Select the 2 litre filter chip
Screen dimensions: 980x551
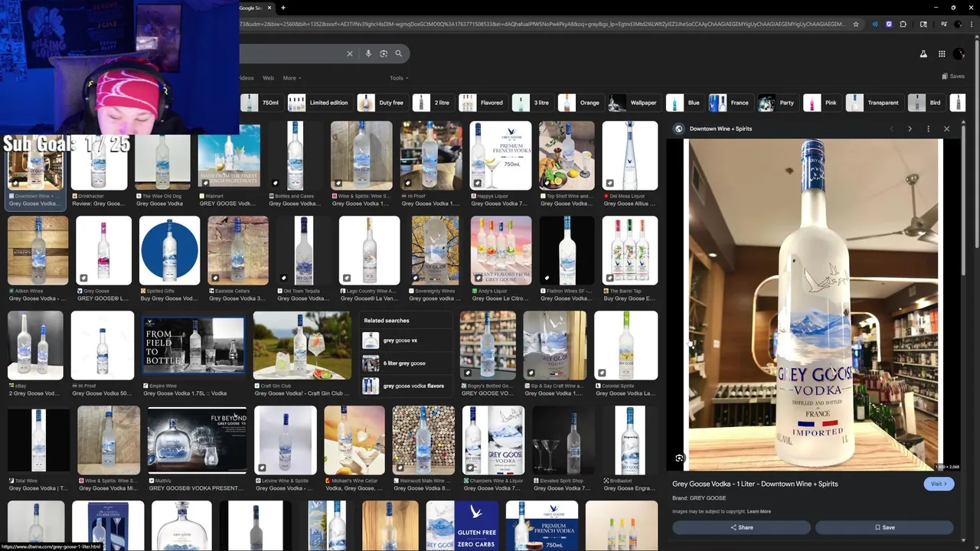[432, 103]
